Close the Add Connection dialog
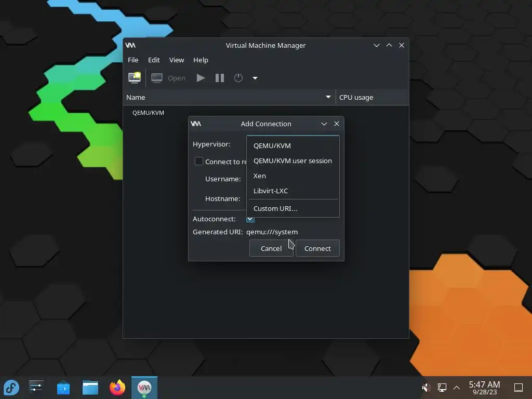 (x=337, y=124)
